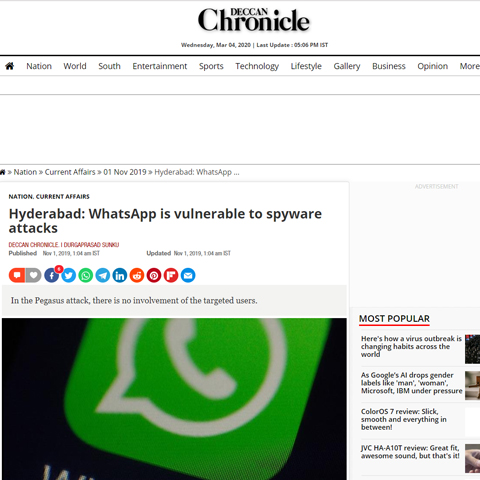Viewport: 480px width, 480px height.
Task: Click the home icon in navigation bar
Action: (10, 66)
